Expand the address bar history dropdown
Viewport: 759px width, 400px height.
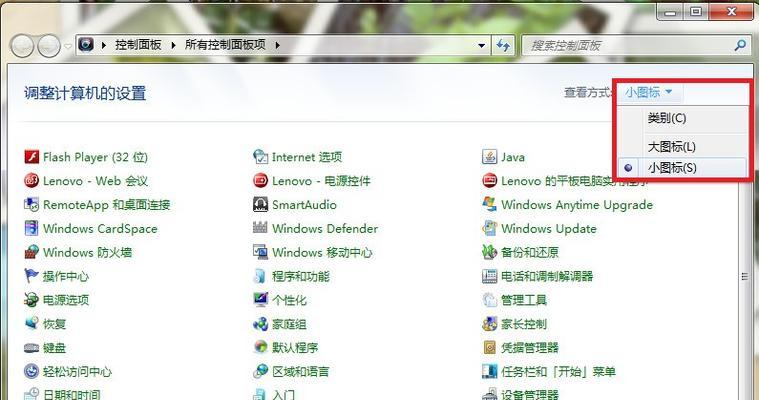tap(482, 46)
